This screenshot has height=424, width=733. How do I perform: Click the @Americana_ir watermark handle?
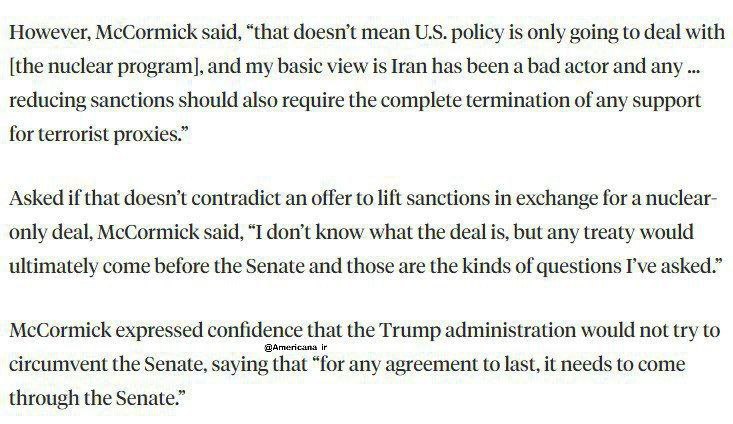pos(295,347)
